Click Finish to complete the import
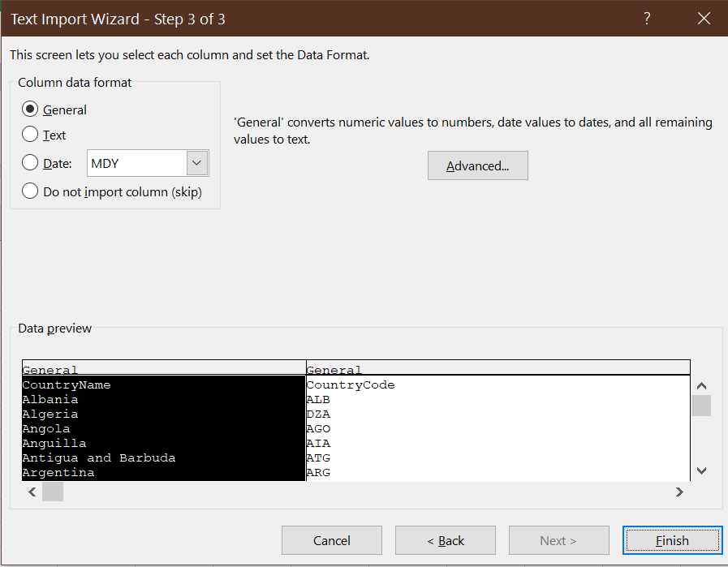 click(672, 540)
